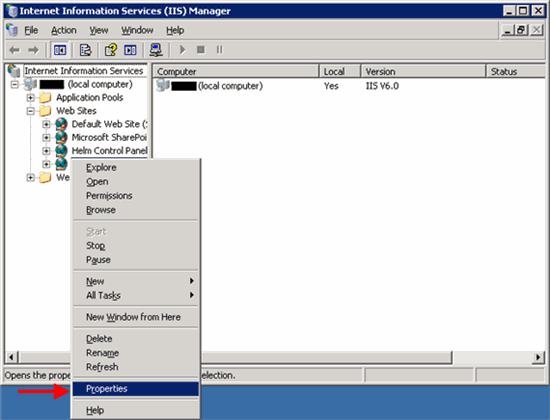This screenshot has height=420, width=550.
Task: Click the horizontal scrollbar left arrow
Action: click(11, 357)
